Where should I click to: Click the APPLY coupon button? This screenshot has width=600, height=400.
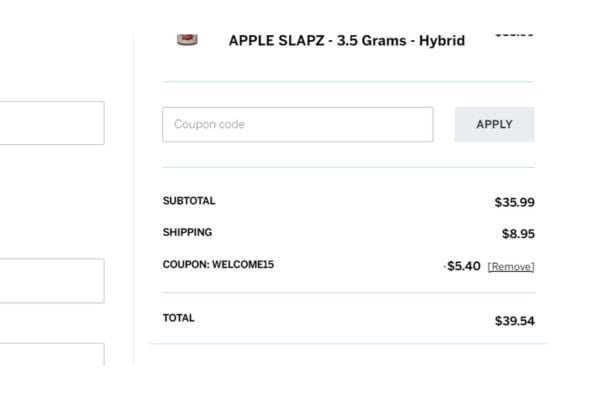[494, 124]
